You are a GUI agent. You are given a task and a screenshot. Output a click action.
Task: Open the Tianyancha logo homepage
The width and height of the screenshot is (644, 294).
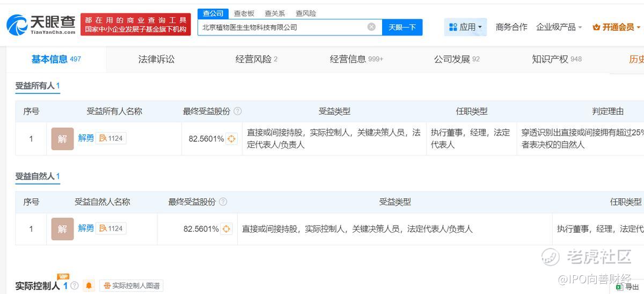[x=41, y=25]
